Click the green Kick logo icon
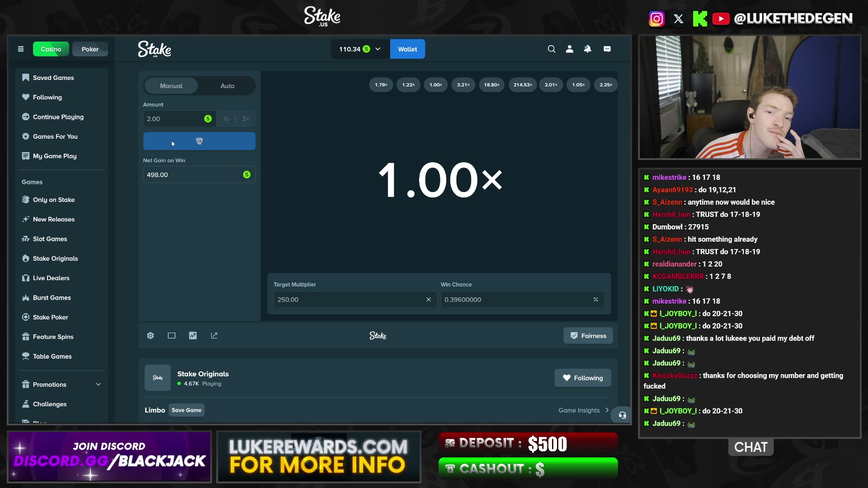This screenshot has height=488, width=868. [700, 19]
